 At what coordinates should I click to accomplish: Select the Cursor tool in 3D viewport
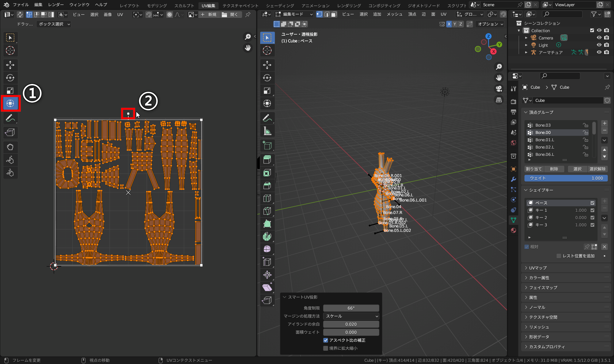click(x=267, y=50)
